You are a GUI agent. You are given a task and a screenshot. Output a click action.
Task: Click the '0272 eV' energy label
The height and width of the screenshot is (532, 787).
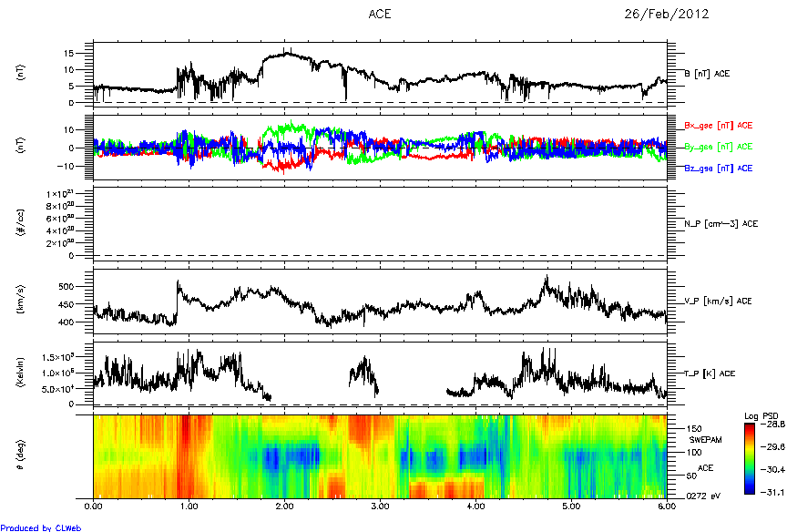703,496
